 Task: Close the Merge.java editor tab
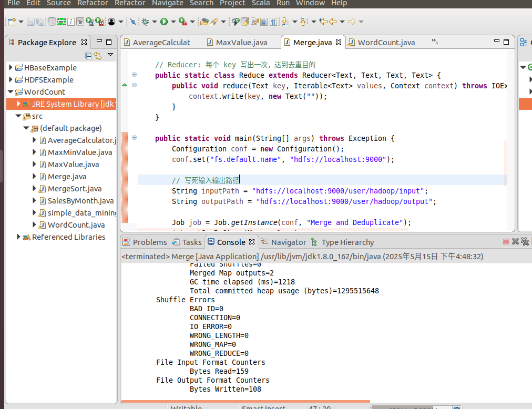point(339,42)
